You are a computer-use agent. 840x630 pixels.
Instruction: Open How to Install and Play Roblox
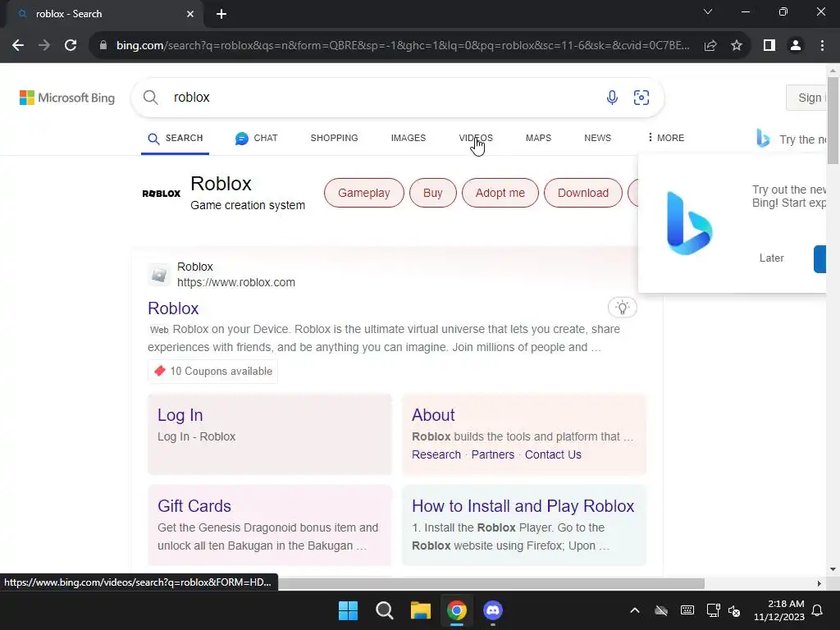click(x=523, y=506)
